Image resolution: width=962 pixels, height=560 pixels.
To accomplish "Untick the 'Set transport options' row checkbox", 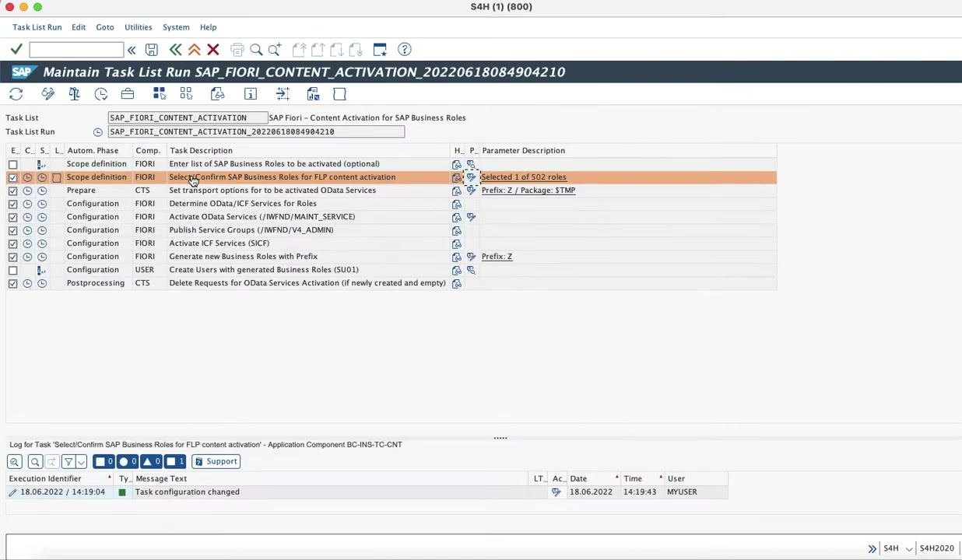I will (12, 191).
